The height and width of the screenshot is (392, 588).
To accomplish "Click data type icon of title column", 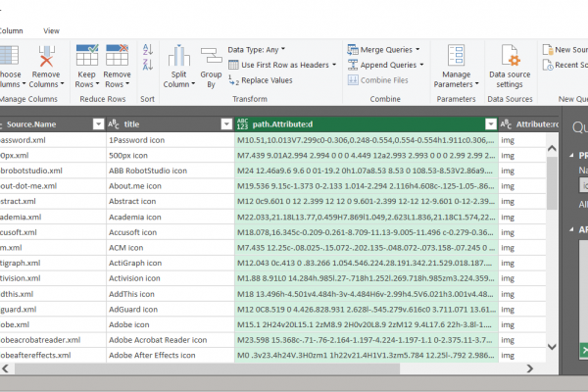I will 114,124.
